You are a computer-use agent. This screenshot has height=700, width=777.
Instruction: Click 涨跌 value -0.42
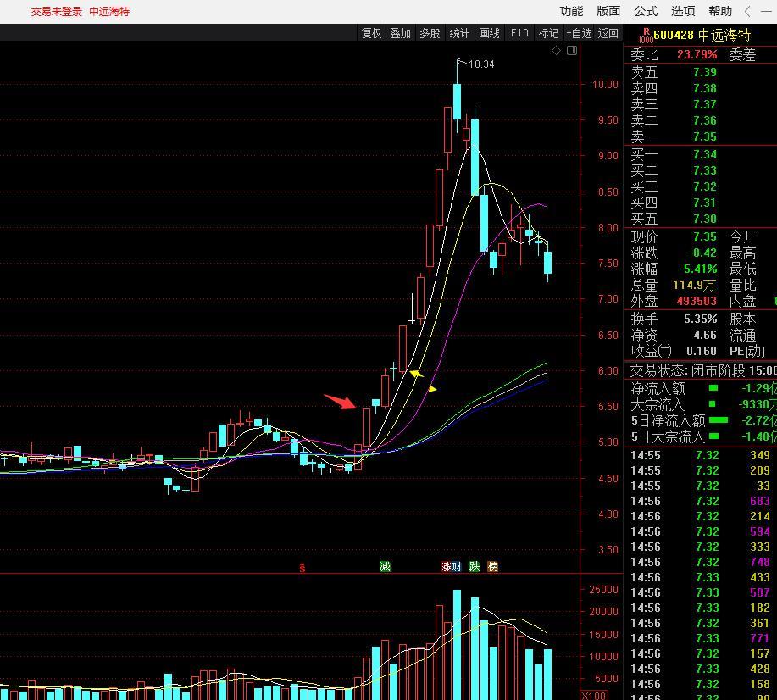coord(702,253)
